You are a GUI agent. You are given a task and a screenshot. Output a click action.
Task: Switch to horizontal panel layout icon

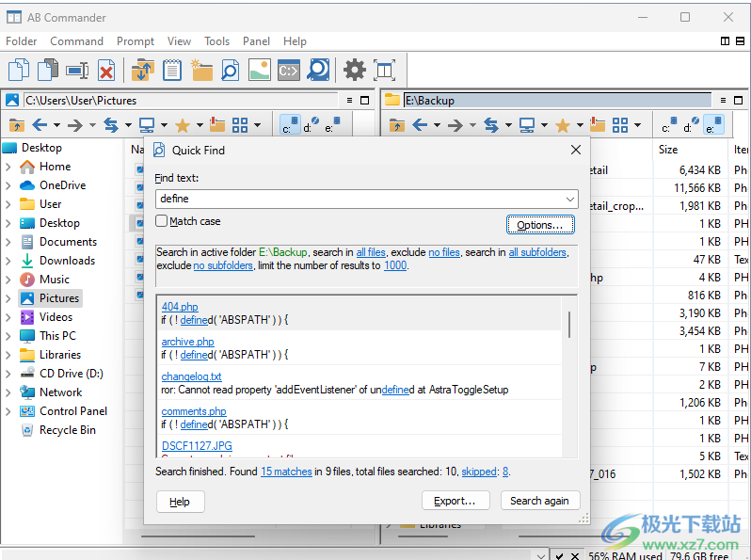740,41
